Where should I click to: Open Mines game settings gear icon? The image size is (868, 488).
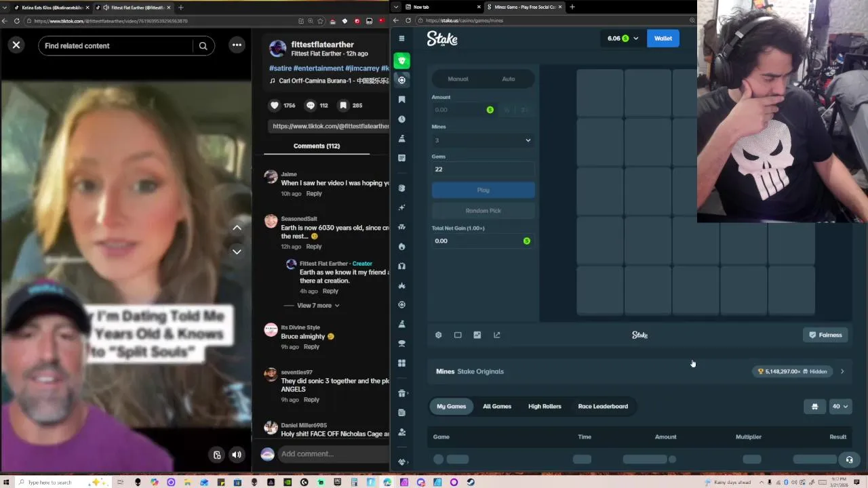tap(438, 335)
